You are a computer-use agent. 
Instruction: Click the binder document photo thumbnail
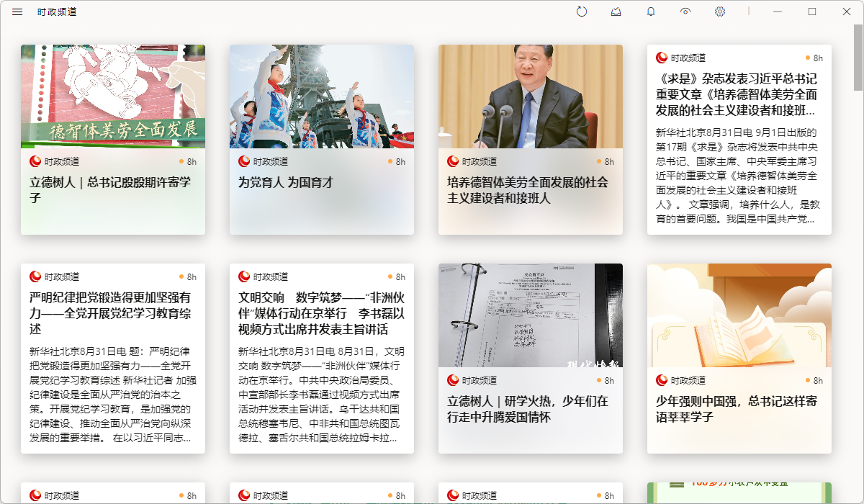coord(531,315)
